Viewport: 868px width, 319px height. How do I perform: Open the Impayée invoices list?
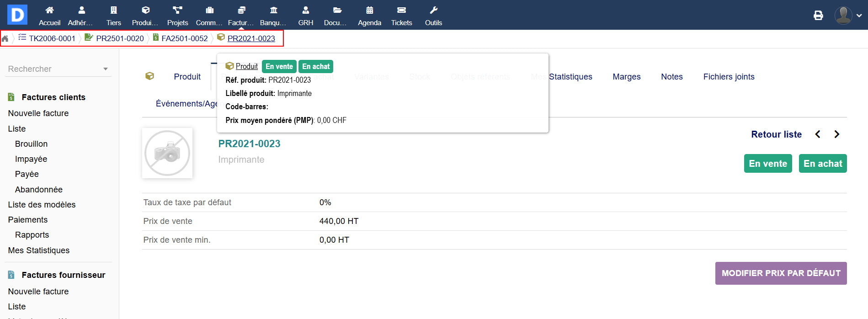coord(31,159)
